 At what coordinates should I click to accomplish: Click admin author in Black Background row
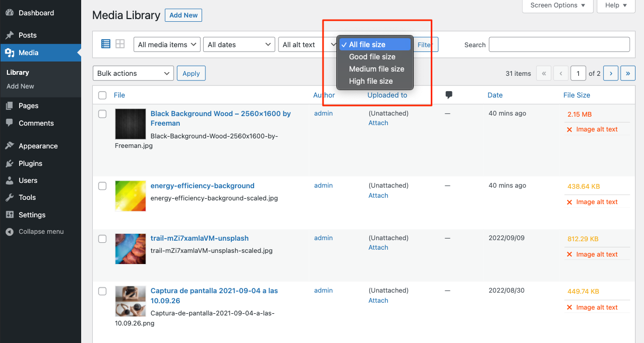[x=324, y=113]
